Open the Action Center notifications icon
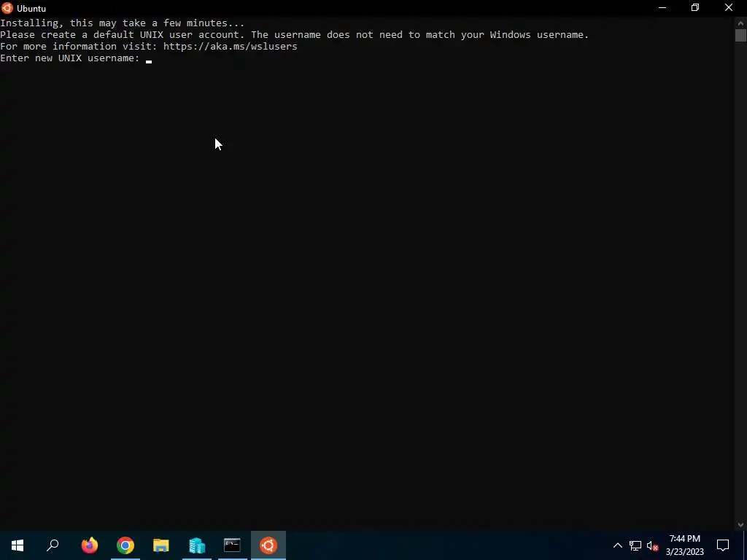Image resolution: width=747 pixels, height=560 pixels. [723, 545]
